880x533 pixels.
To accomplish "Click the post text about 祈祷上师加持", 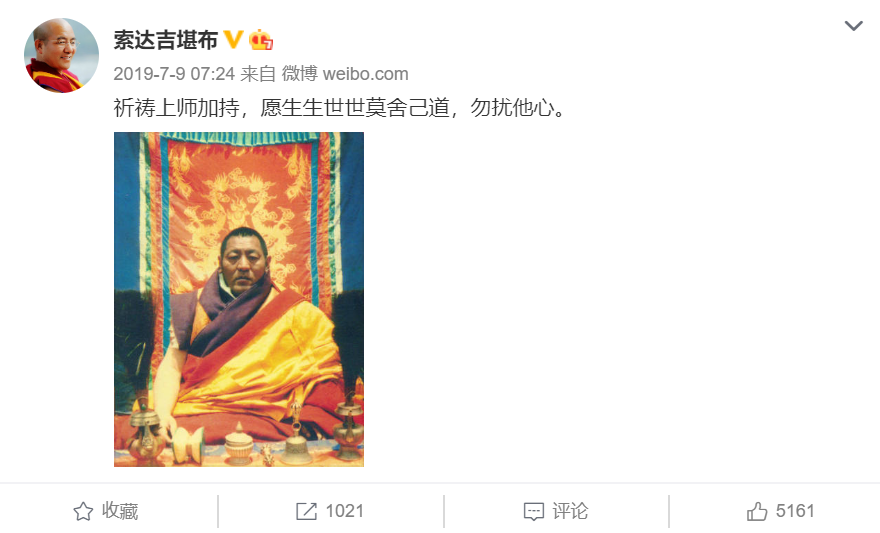I will [340, 107].
